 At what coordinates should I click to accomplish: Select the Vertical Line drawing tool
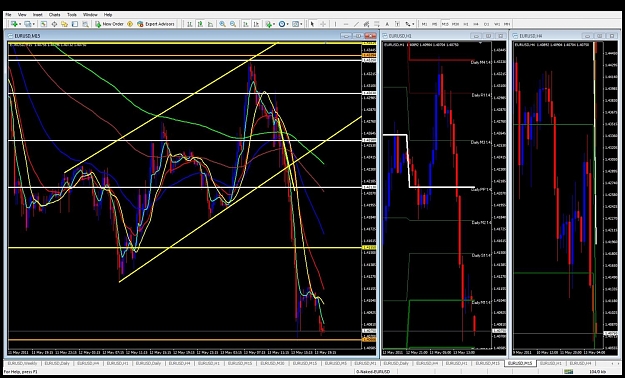click(x=335, y=24)
